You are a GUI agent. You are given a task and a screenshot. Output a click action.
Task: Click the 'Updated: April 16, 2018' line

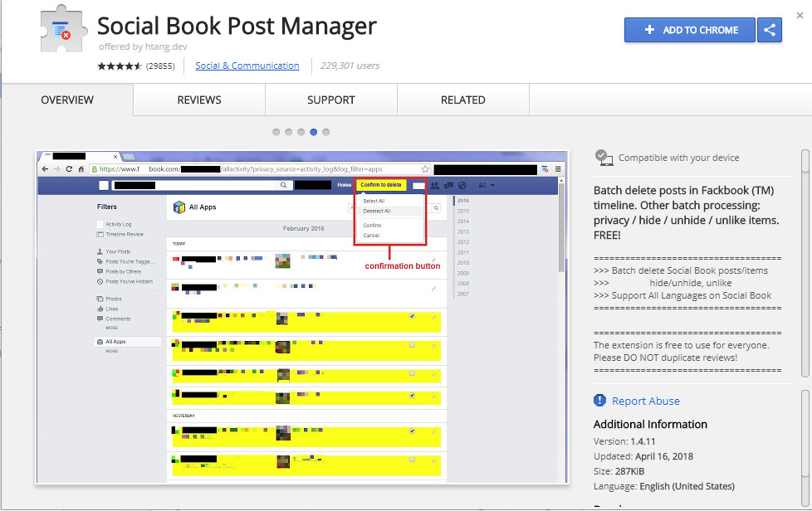pyautogui.click(x=643, y=456)
